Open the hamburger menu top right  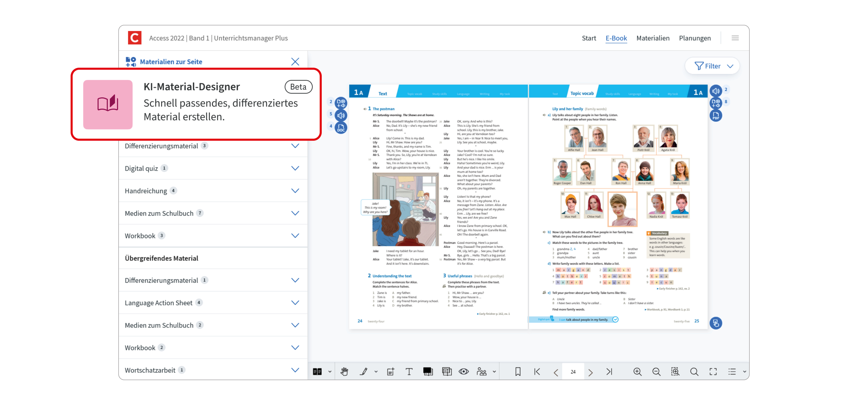point(735,38)
